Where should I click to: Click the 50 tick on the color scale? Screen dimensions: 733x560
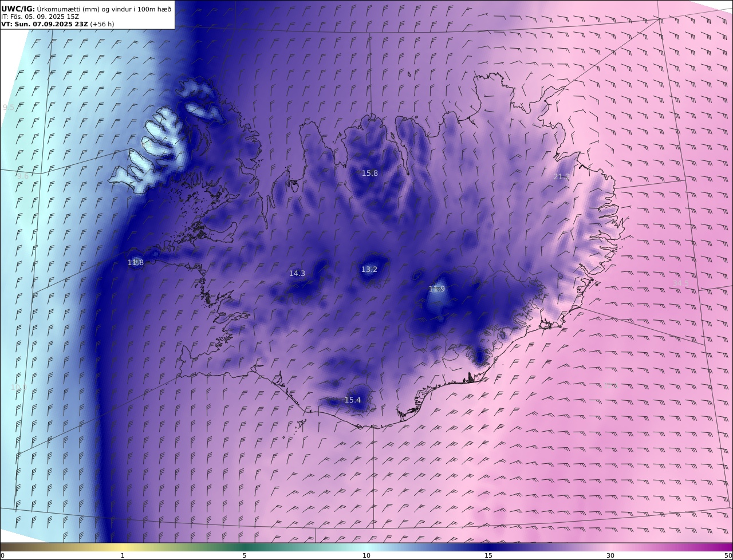pos(728,555)
